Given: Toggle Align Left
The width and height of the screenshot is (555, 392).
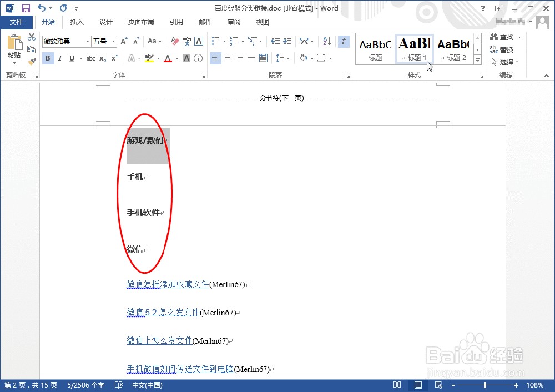Looking at the screenshot, I should tap(215, 58).
